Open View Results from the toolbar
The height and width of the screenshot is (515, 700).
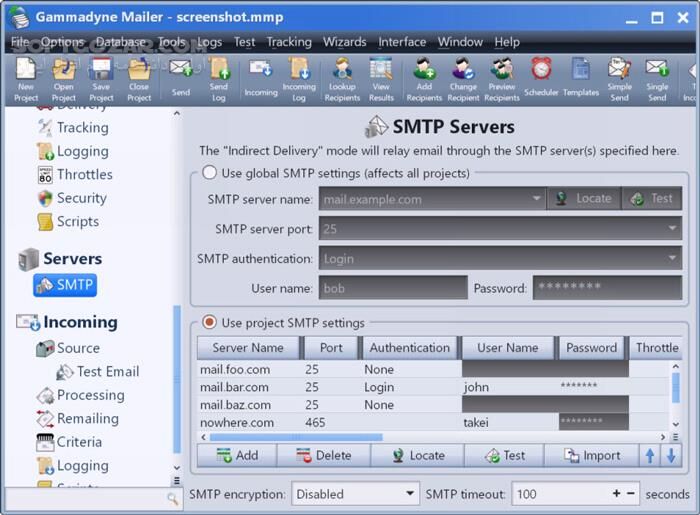click(381, 72)
